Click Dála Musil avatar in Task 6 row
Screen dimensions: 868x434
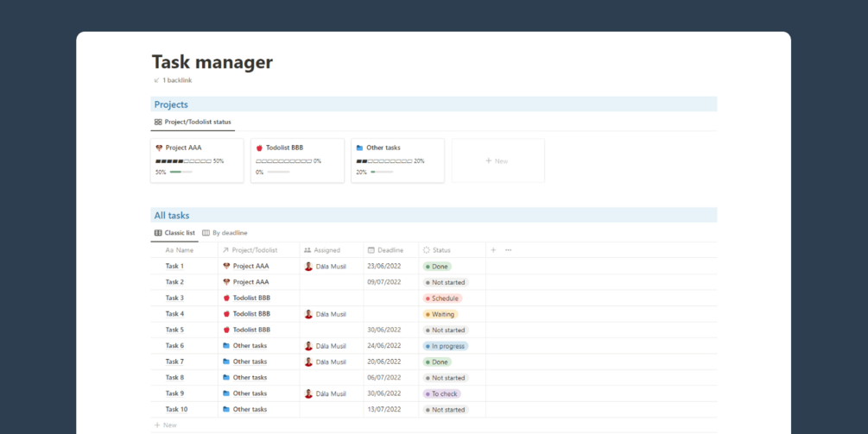pos(308,346)
